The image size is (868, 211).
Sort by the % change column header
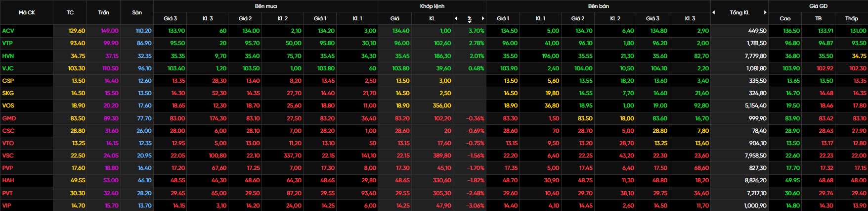tap(469, 19)
